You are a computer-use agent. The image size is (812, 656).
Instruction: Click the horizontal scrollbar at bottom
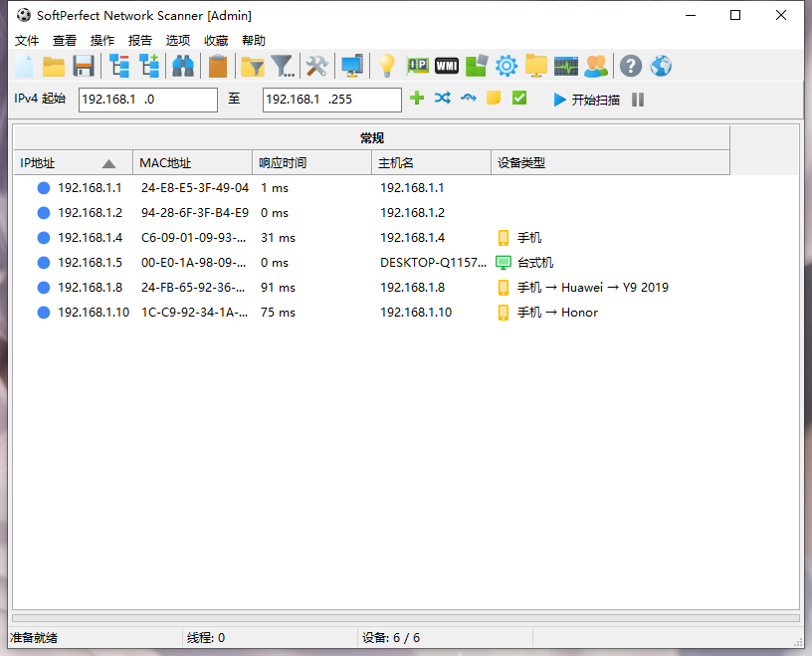click(x=406, y=618)
